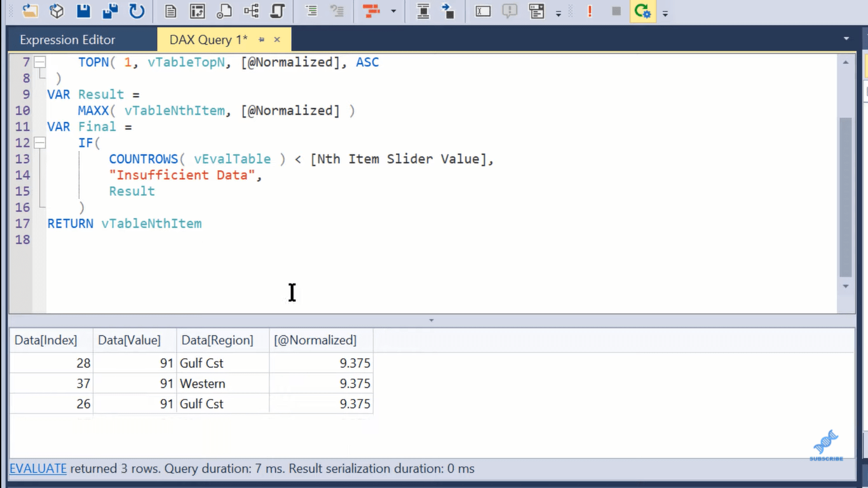Select the DAX Query 1* tab
The height and width of the screenshot is (488, 868).
[x=208, y=39]
